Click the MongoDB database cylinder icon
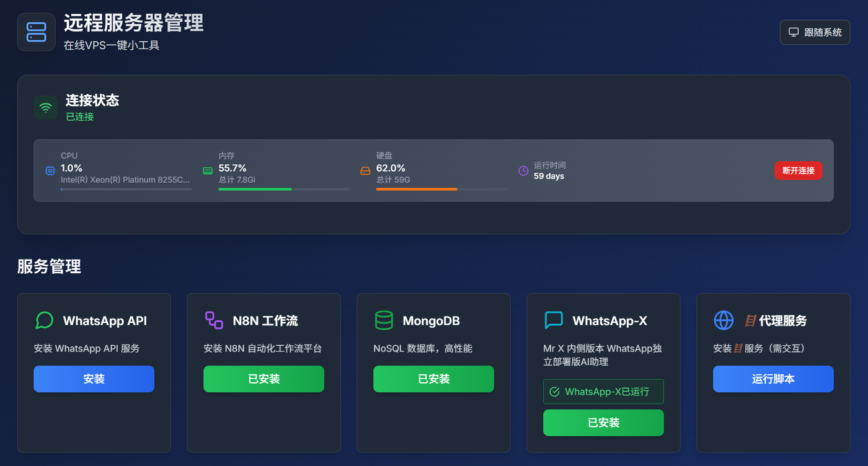 point(384,320)
